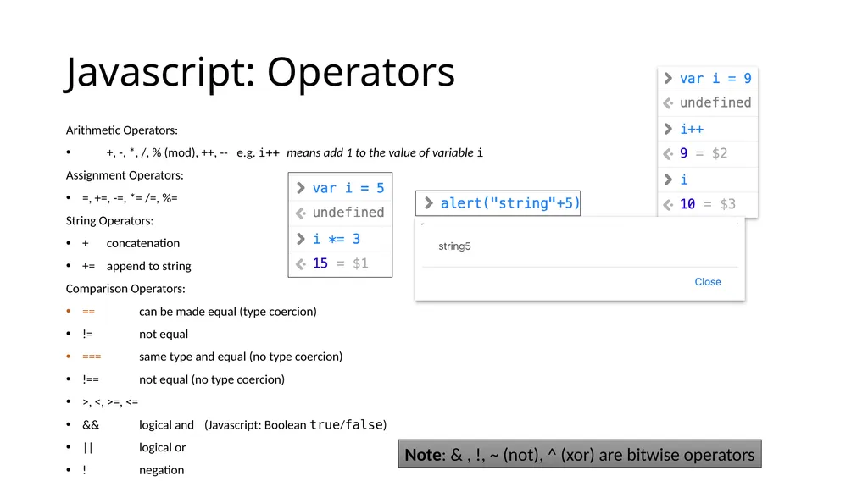Click 'append to string' text

[149, 266]
